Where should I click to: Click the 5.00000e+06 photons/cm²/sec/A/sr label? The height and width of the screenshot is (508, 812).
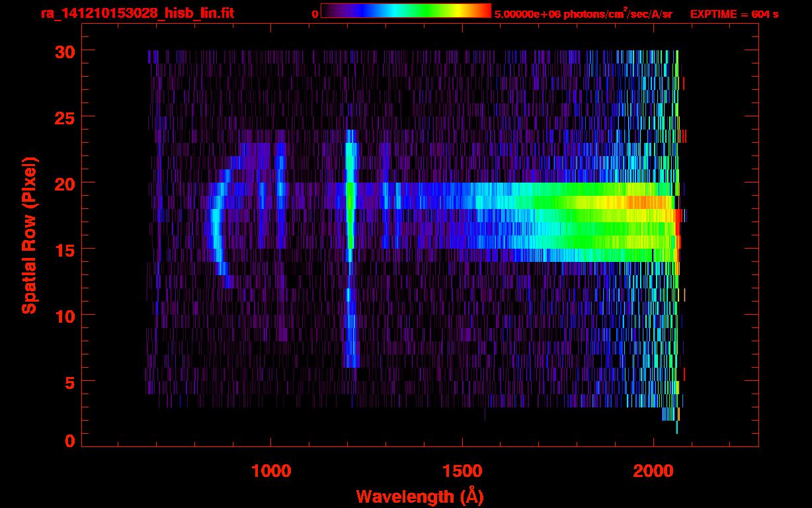pyautogui.click(x=583, y=13)
